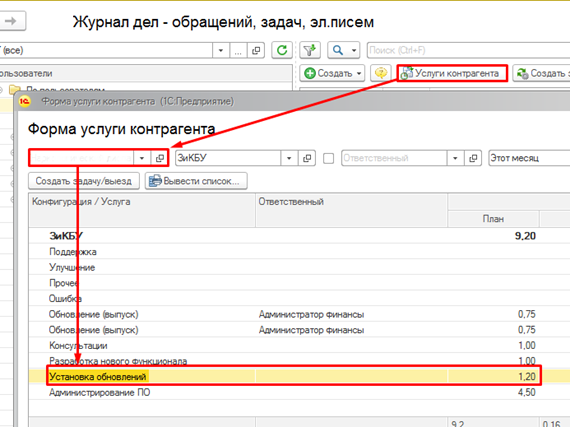
Task: Select the Администрирование ПО row
Action: pyautogui.click(x=299, y=392)
